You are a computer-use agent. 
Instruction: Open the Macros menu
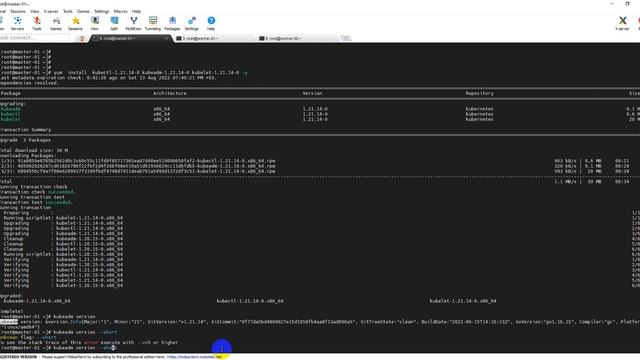coord(120,11)
